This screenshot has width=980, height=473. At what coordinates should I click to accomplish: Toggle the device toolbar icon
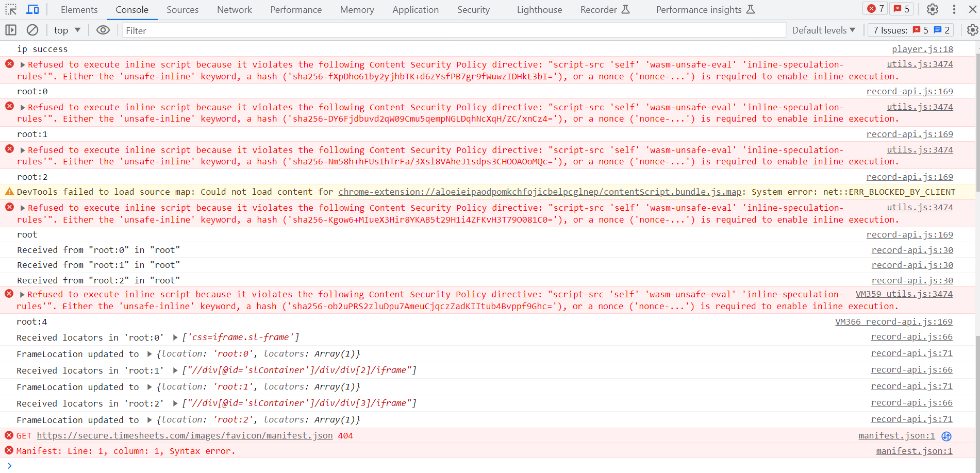pyautogui.click(x=32, y=9)
